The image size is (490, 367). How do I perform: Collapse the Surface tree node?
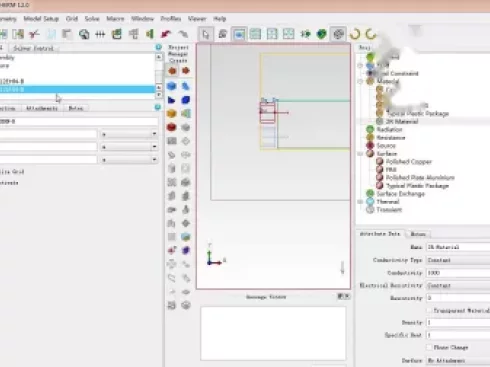360,154
